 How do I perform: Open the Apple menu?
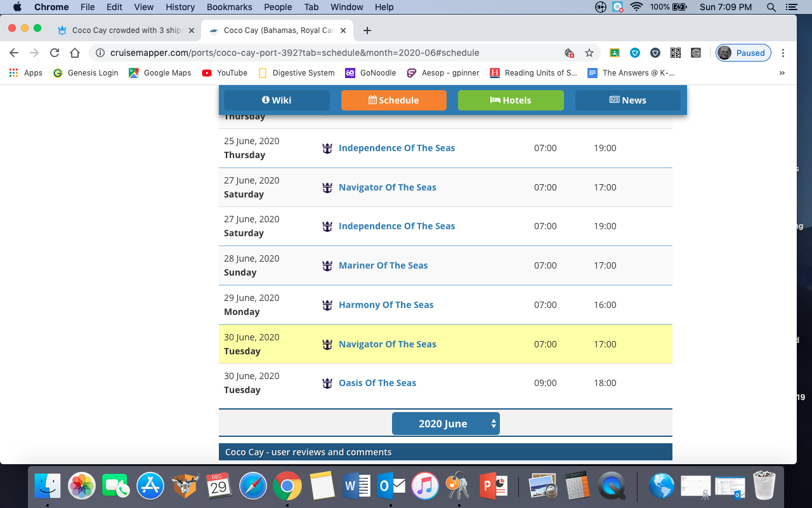point(17,7)
